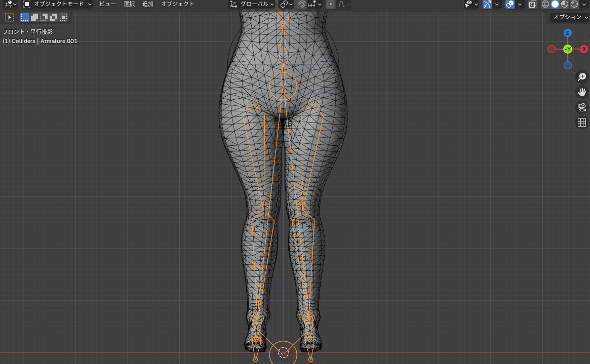Choose the rendered viewport shading icon
Viewport: 590px width, 364px height.
[x=574, y=4]
